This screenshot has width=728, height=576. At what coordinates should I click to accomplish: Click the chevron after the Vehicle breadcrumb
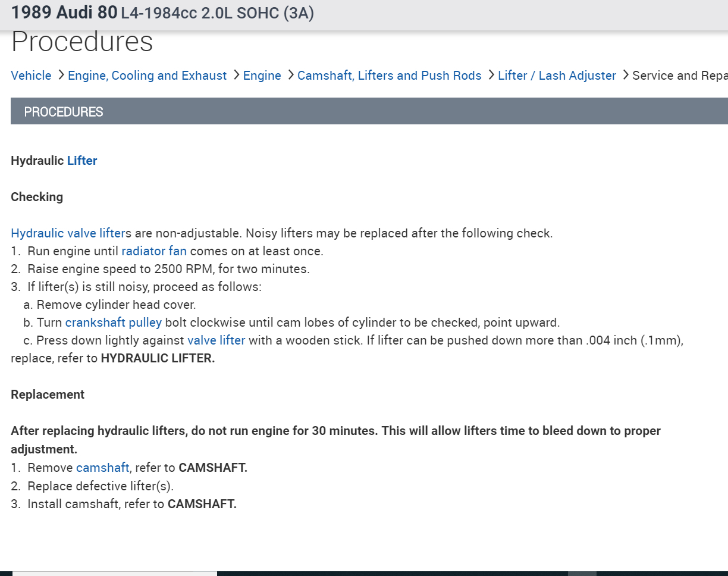pos(62,76)
